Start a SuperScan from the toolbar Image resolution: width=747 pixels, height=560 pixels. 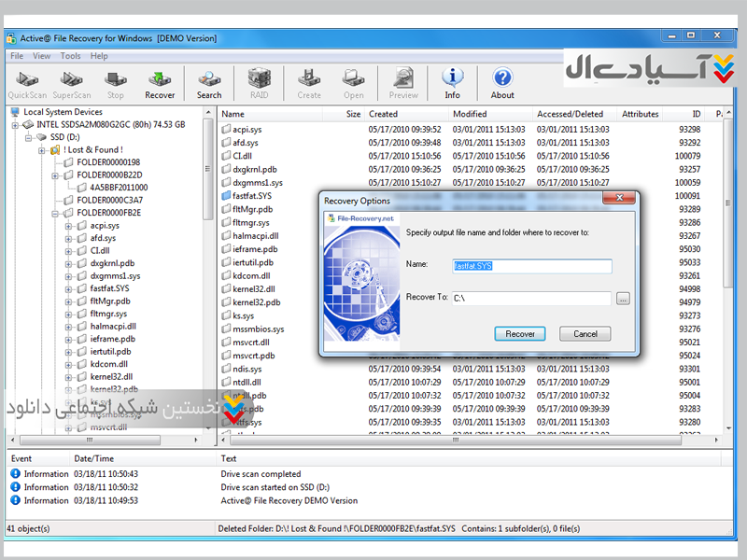point(72,83)
